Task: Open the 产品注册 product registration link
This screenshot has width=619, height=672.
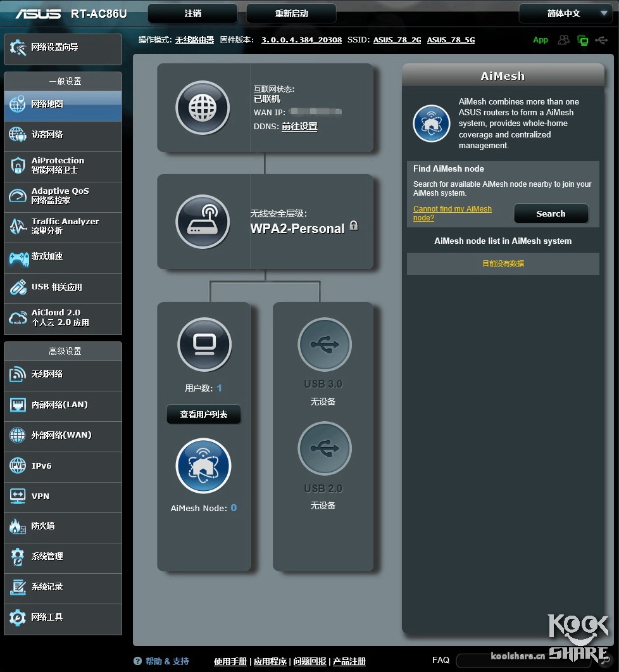Action: click(x=349, y=661)
